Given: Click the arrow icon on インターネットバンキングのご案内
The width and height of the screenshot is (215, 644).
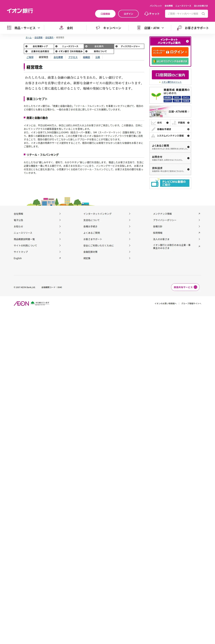Looking at the screenshot, I should point(187,41).
